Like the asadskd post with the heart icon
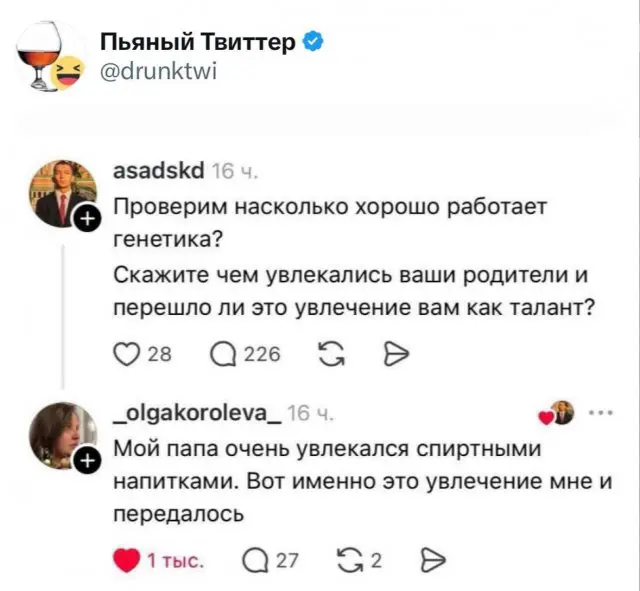The height and width of the screenshot is (591, 640). click(x=127, y=354)
